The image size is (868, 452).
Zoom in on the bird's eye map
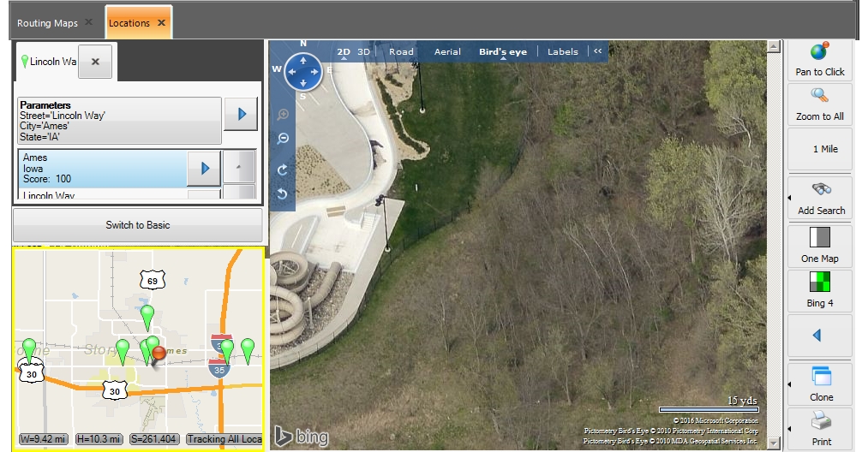click(283, 115)
